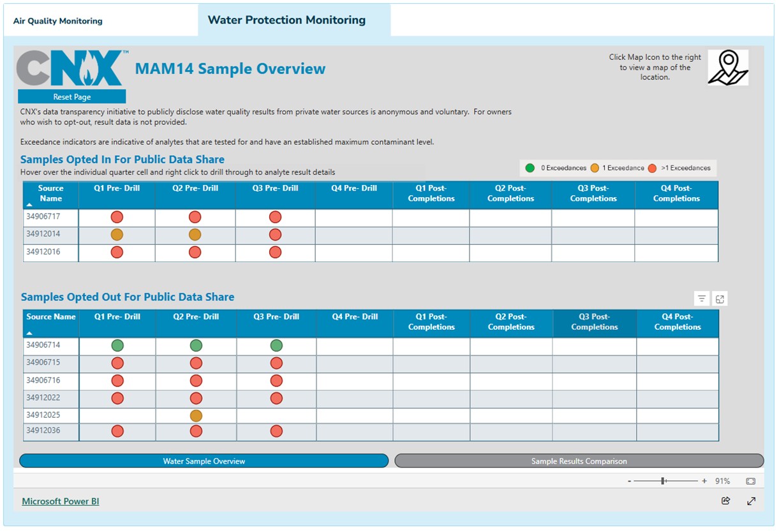Click zoom out minus icon

630,481
